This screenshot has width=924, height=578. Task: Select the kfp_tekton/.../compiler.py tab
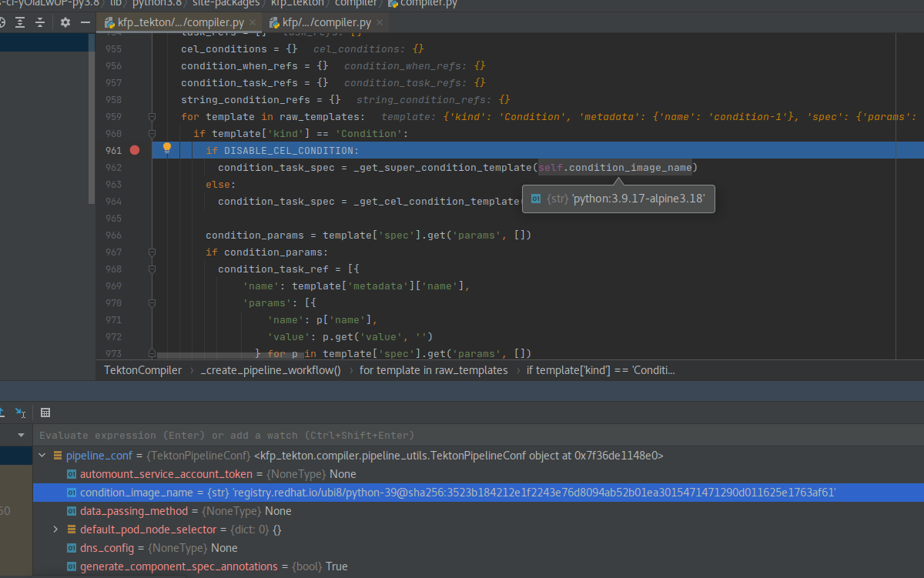[x=179, y=22]
